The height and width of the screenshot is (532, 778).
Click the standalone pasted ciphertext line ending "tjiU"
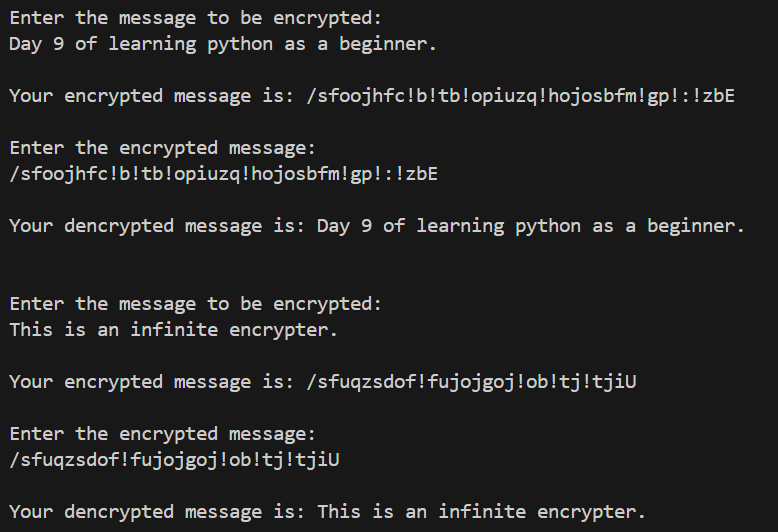coord(174,460)
